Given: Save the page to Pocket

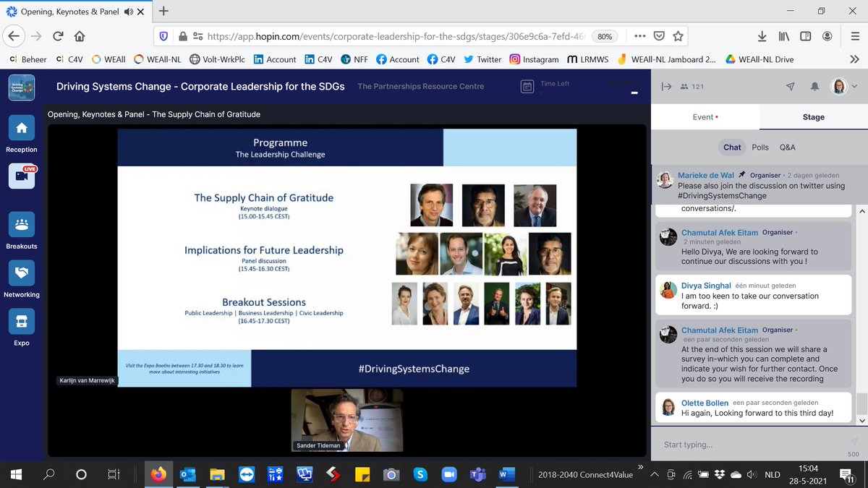Looking at the screenshot, I should click(x=659, y=36).
